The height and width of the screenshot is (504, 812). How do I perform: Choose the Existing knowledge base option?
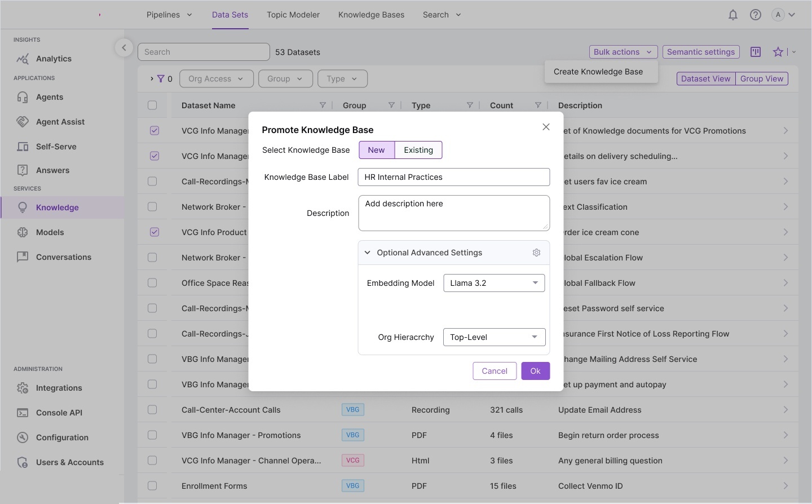[x=418, y=150]
